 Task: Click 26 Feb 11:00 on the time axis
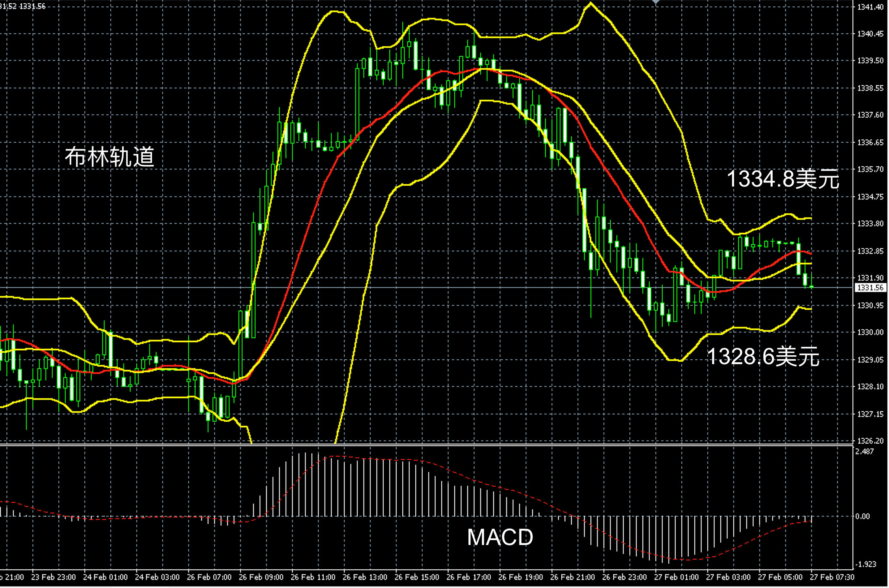[313, 577]
